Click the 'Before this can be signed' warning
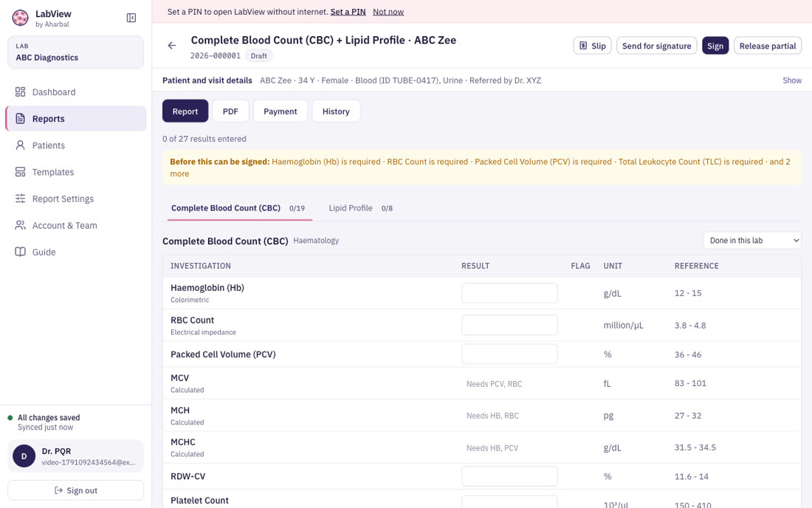Viewport: 812px width, 508px height. [x=481, y=168]
